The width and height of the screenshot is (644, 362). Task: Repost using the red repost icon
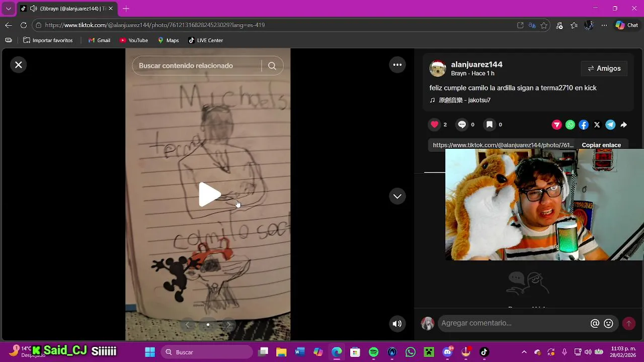(x=556, y=125)
